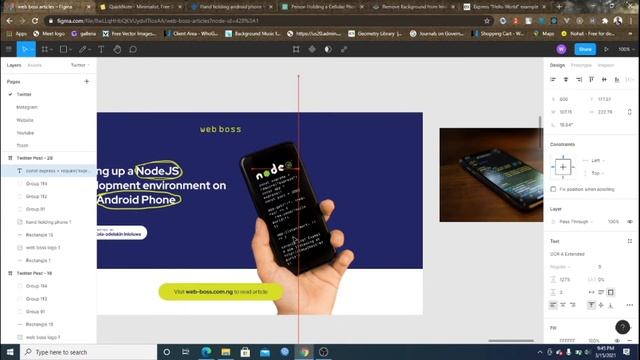Screen dimensions: 640x360
Task: Open font weight Regular dropdown
Action: tap(560, 267)
